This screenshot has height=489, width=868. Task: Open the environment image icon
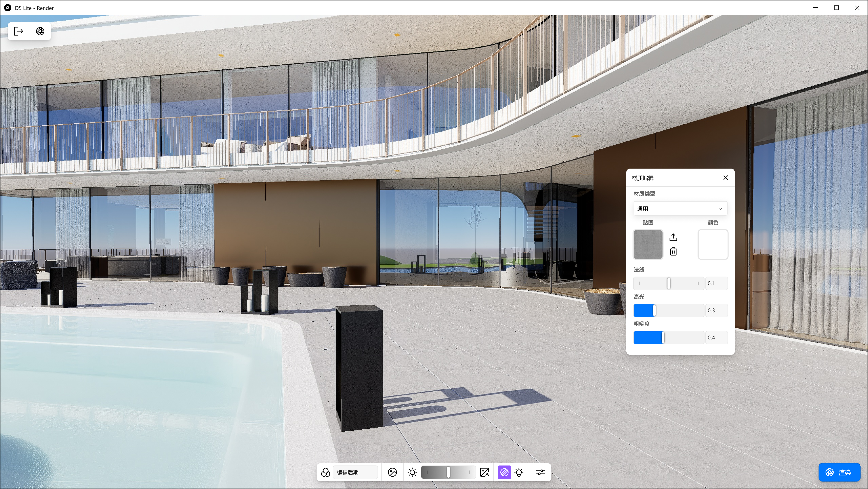coord(392,473)
